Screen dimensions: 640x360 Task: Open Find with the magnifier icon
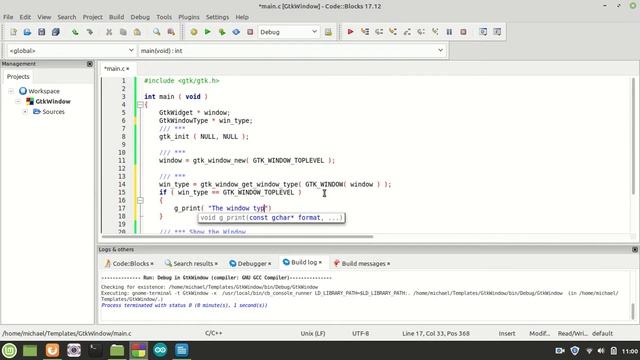tap(157, 32)
